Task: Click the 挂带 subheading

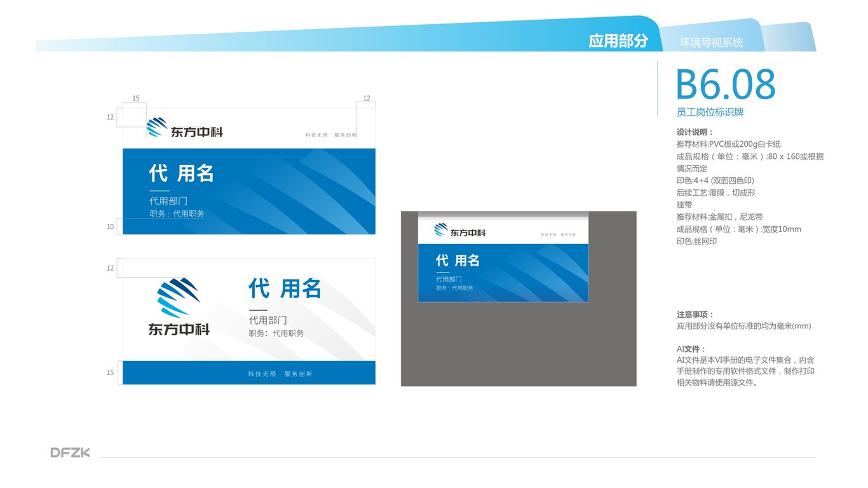Action: click(684, 205)
